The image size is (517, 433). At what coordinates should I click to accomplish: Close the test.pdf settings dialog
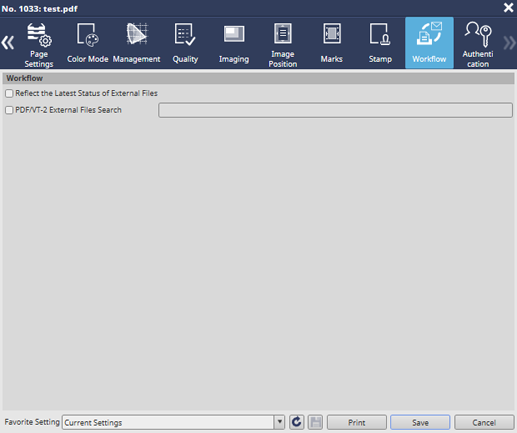[508, 8]
